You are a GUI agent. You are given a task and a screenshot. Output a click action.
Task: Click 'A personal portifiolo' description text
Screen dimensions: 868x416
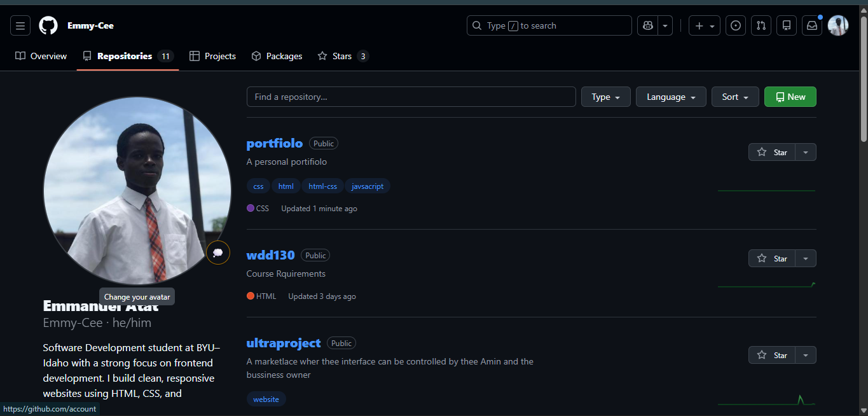[287, 162]
